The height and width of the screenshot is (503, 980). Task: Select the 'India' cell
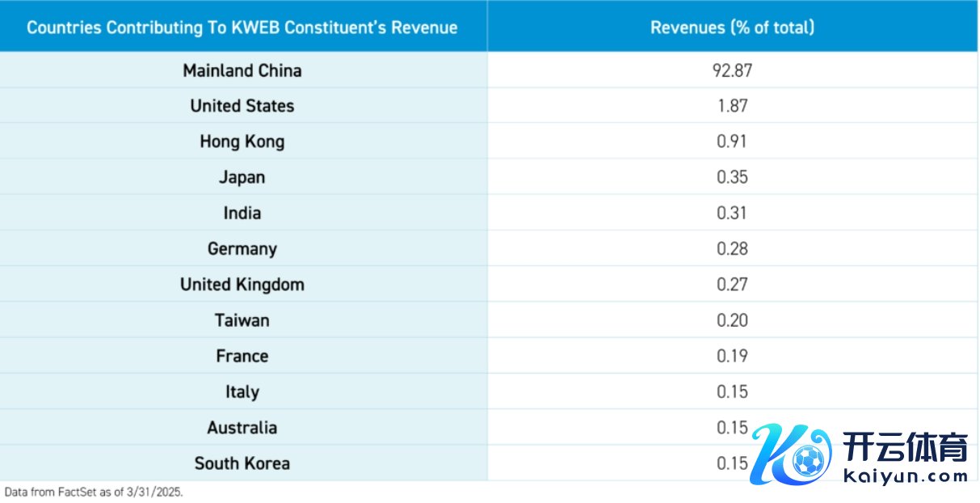click(x=242, y=213)
